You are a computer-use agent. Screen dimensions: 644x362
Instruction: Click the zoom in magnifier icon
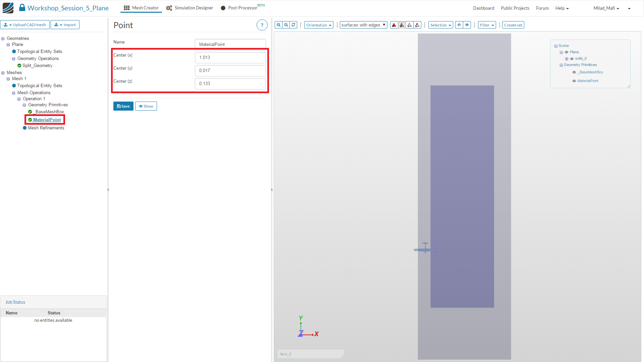pyautogui.click(x=278, y=25)
